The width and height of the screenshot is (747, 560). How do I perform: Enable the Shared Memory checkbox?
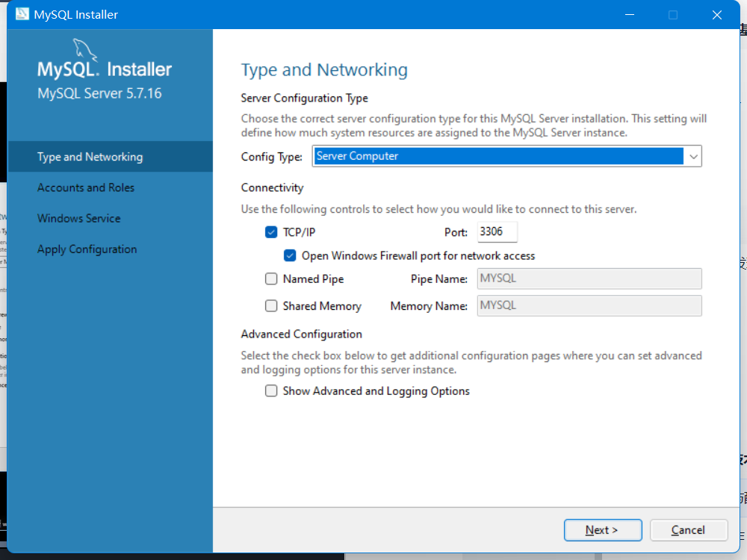coord(271,305)
